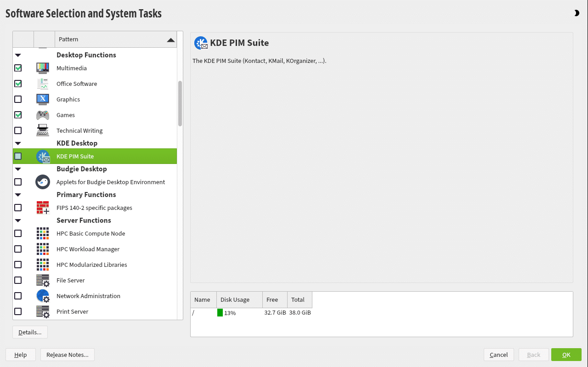Cancel the software selection
Image resolution: width=588 pixels, height=367 pixels.
498,355
